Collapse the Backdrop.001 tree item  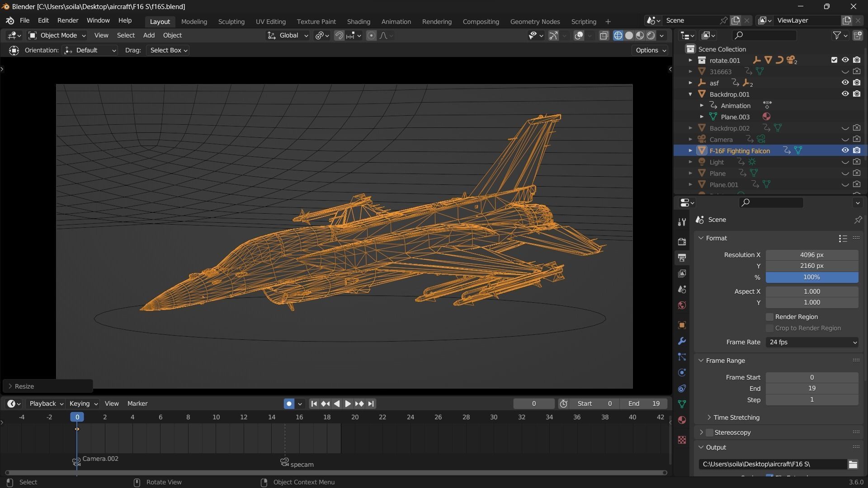pyautogui.click(x=690, y=94)
